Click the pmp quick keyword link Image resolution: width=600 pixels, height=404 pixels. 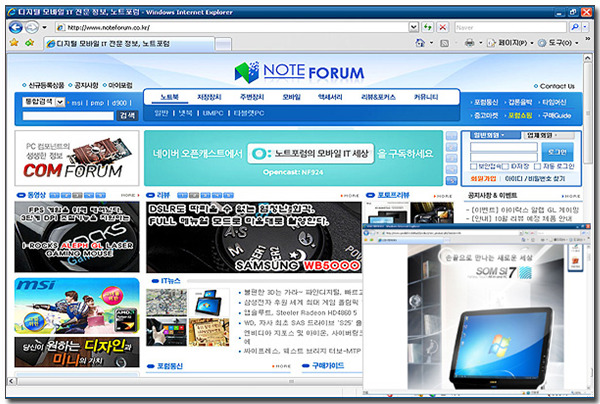97,103
